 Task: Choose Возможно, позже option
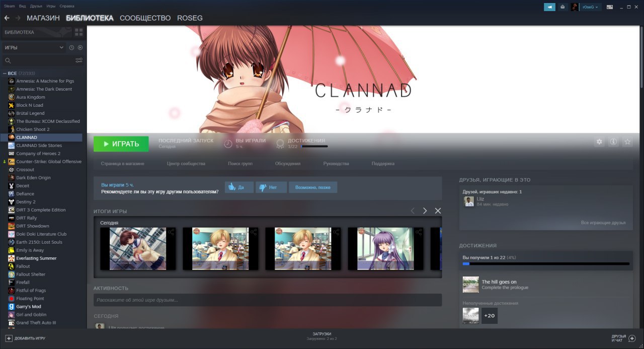[313, 187]
